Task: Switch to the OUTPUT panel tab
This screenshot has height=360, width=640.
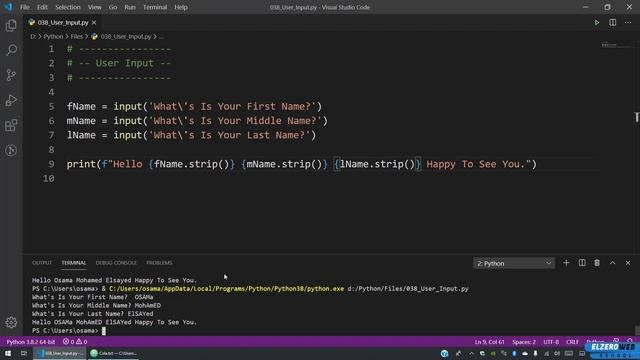Action: 42,263
